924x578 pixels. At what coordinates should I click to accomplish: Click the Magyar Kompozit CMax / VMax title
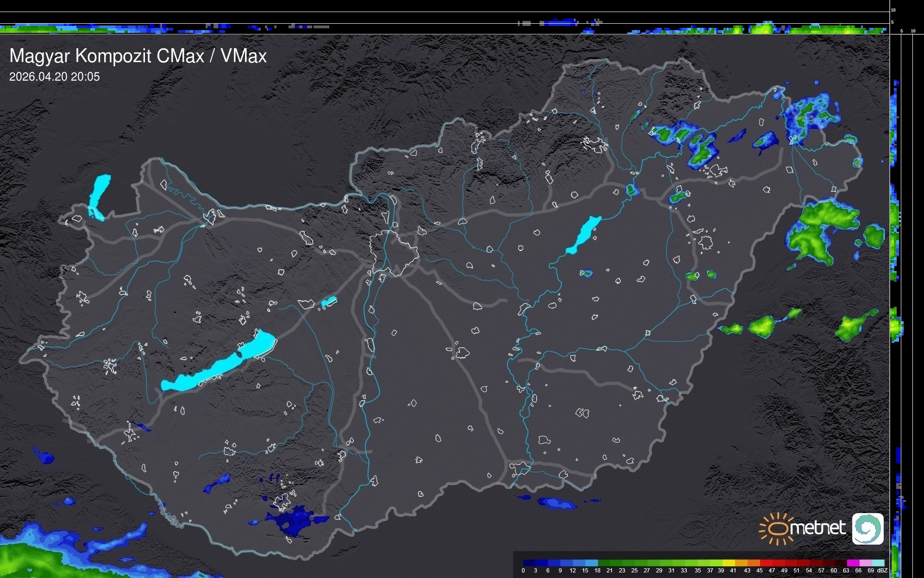pos(138,56)
